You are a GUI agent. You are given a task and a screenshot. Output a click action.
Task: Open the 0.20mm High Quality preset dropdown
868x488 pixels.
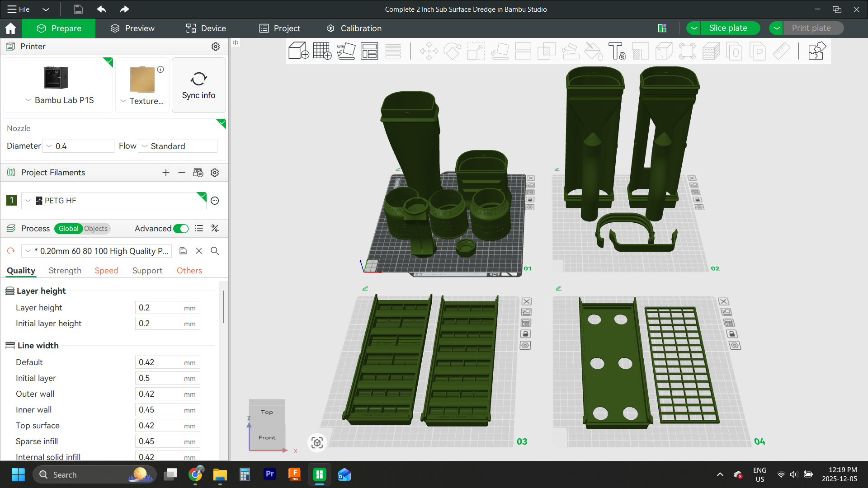[x=28, y=251]
